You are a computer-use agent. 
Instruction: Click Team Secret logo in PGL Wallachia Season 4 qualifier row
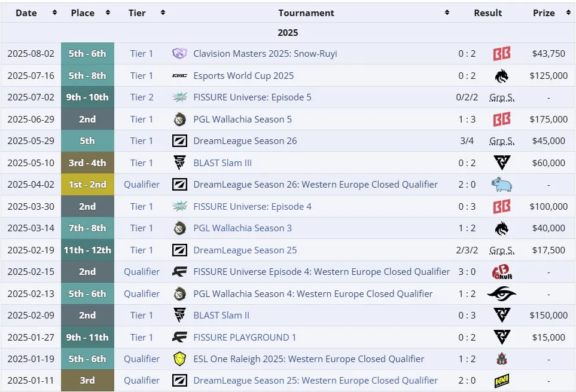point(502,293)
